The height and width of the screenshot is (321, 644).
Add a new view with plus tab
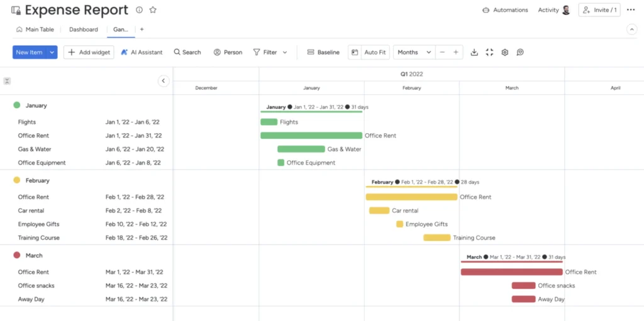tap(142, 30)
